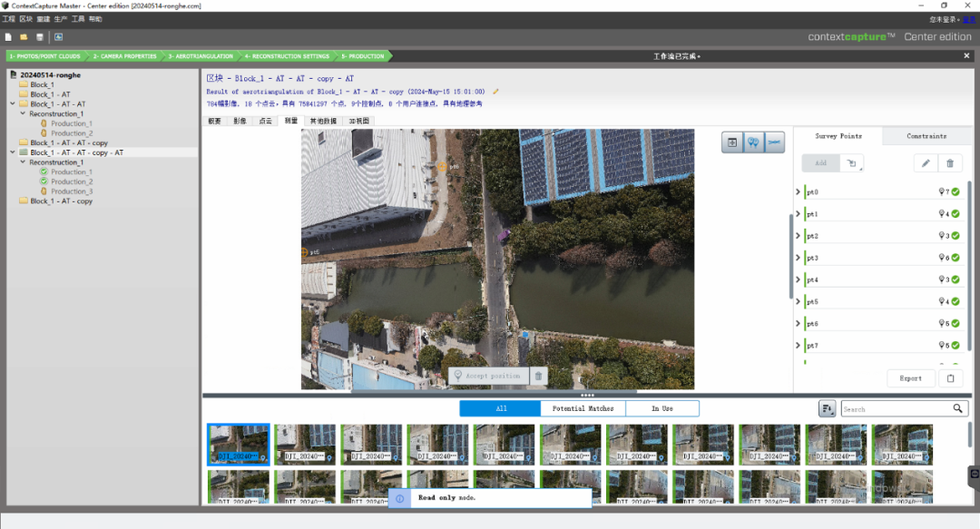Open the 帮助 menu
980x529 pixels.
95,19
